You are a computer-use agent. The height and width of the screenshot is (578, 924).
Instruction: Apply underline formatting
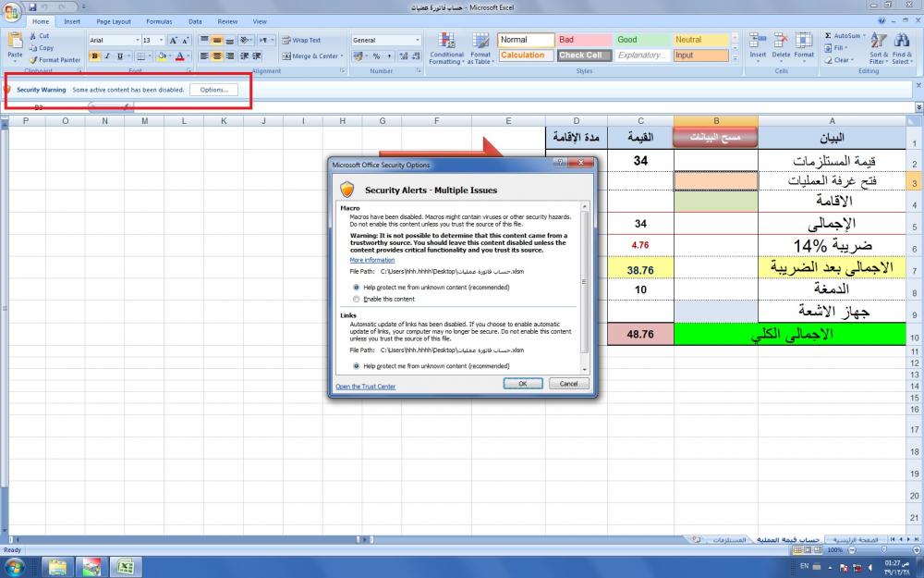[119, 56]
